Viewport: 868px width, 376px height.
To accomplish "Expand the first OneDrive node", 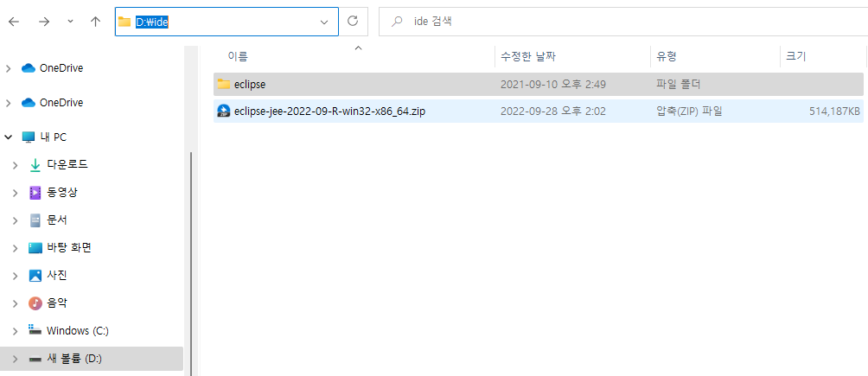I will [x=9, y=68].
